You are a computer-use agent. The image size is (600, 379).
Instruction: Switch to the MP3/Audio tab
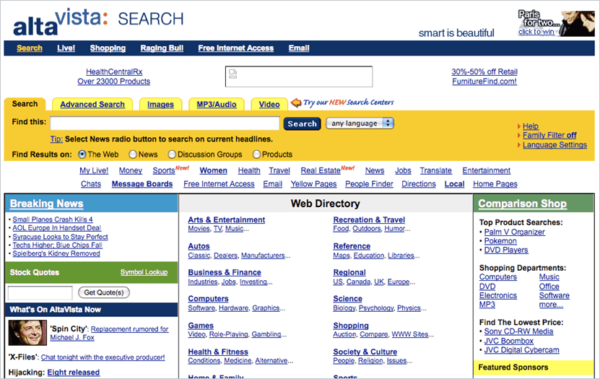tap(216, 104)
